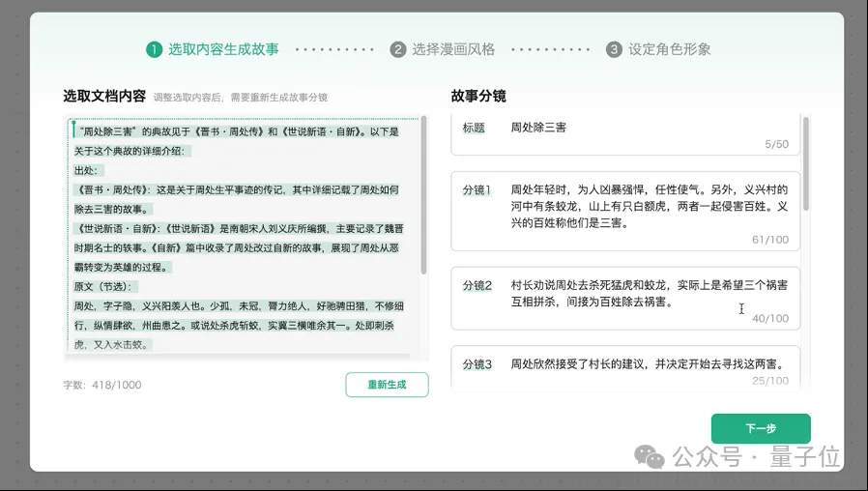Viewport: 868px width, 491px height.
Task: Click the 分镜1 label
Action: click(x=477, y=189)
